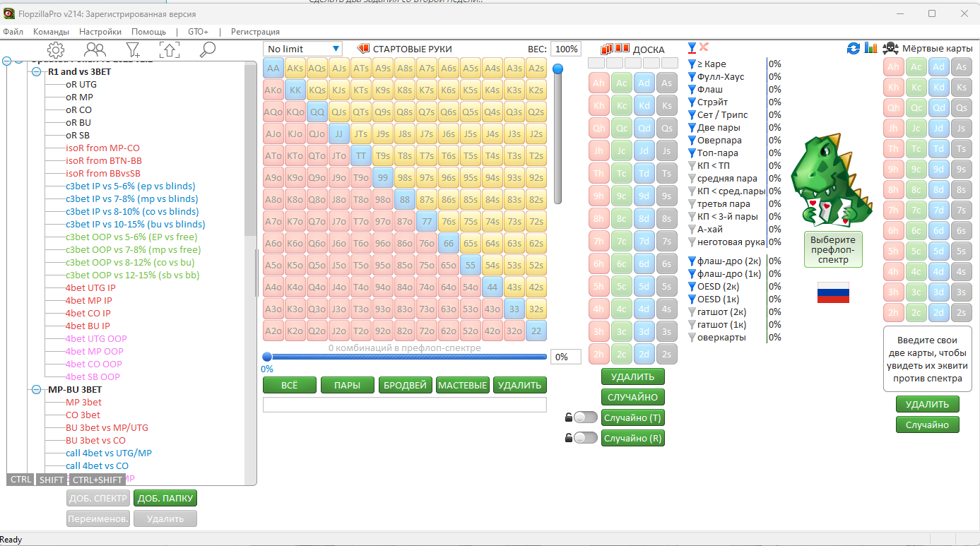Click the red X clear-filters icon
The image size is (980, 546).
tap(704, 47)
